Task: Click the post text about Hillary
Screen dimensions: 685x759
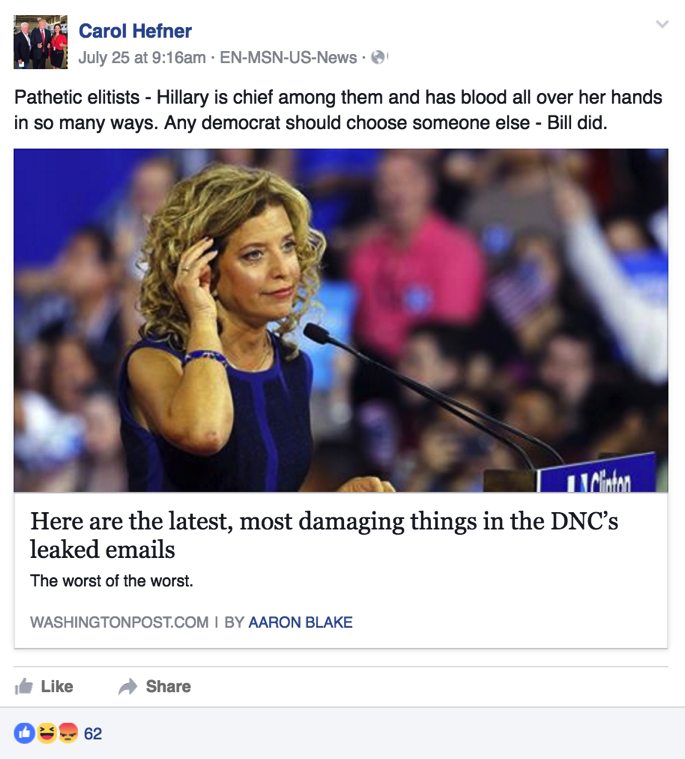Action: (x=338, y=110)
